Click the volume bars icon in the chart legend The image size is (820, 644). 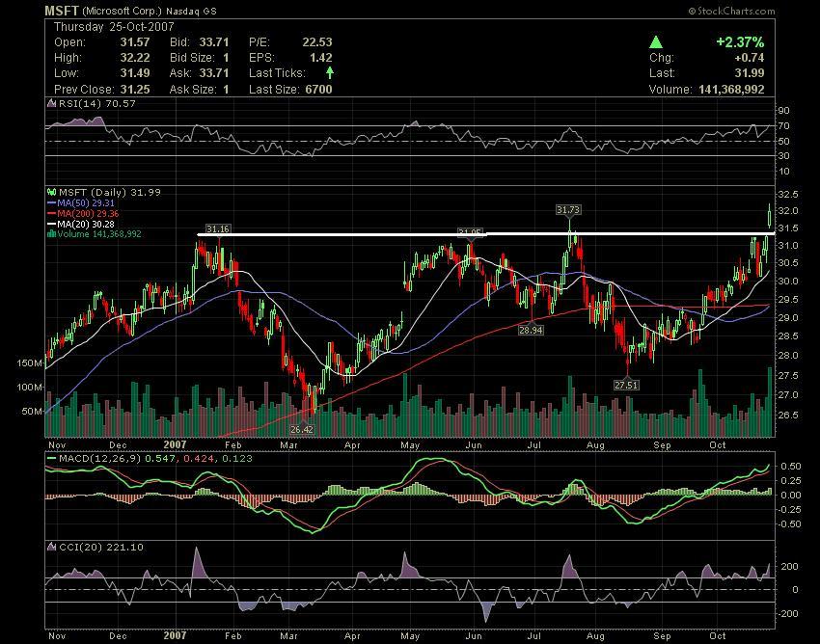point(51,234)
